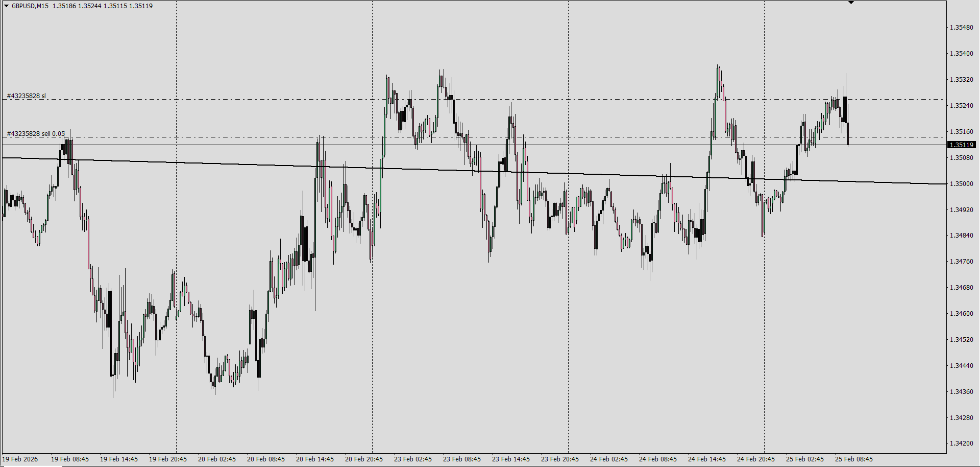
Task: Click the 1.34200 price axis label
Action: pos(961,443)
